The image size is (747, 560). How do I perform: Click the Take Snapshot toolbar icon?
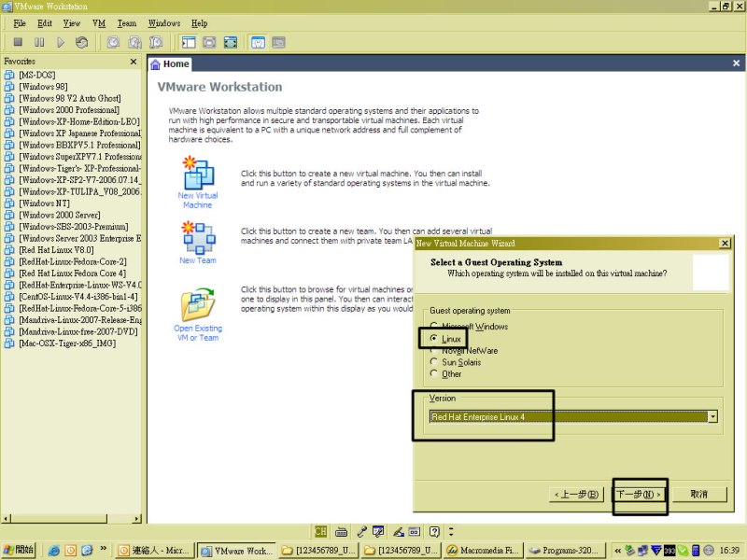pos(113,42)
